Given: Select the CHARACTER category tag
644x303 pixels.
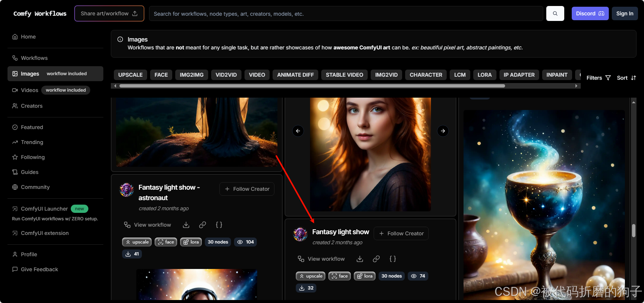Looking at the screenshot, I should pyautogui.click(x=426, y=75).
